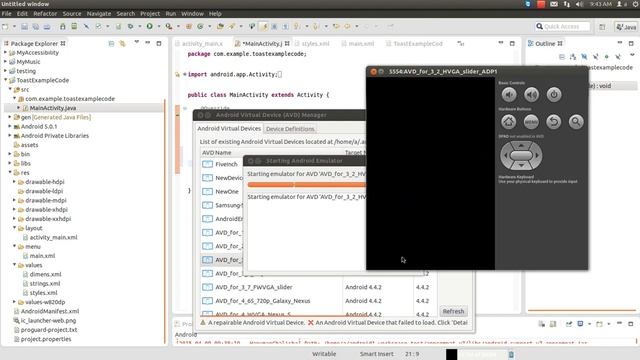The height and width of the screenshot is (360, 640).
Task: Expand the drawable-hdpi folder
Action: coord(14,182)
